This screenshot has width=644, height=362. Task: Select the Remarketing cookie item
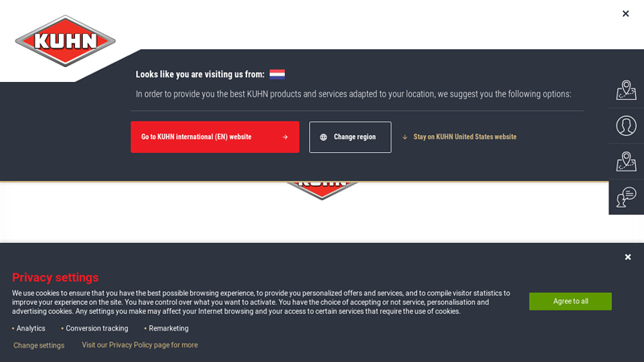pyautogui.click(x=168, y=328)
